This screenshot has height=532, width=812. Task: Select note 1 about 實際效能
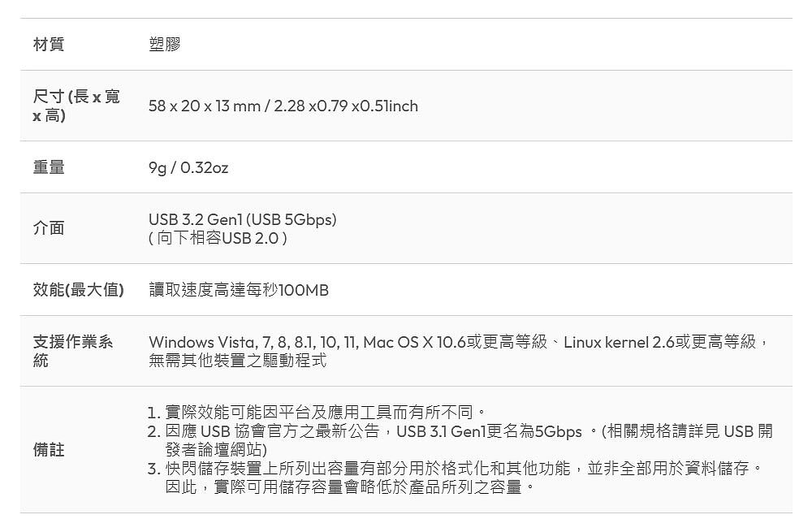[317, 413]
